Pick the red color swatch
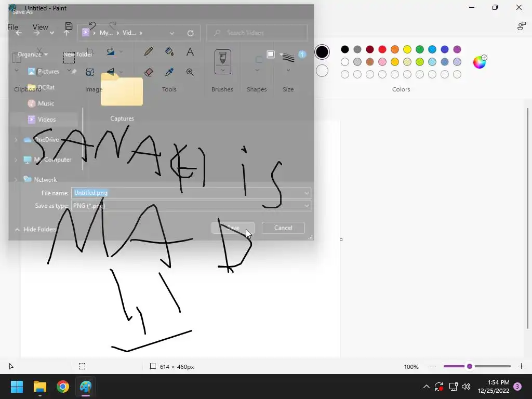 (382, 49)
